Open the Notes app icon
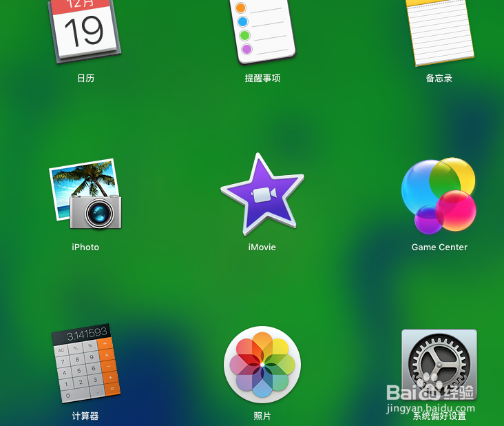 click(440, 32)
